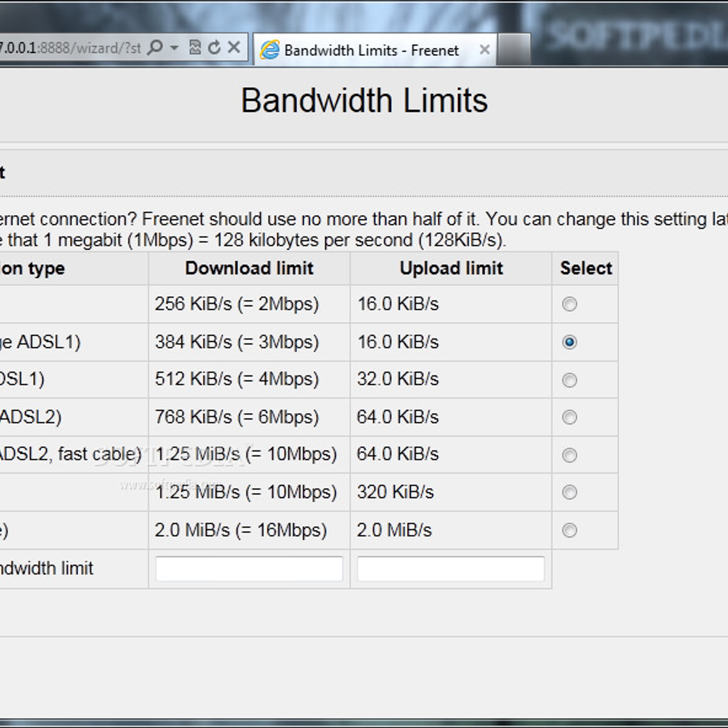The width and height of the screenshot is (728, 728).
Task: Select 1.25 MiB/s with 320 KiB/s upload
Action: pos(569,492)
